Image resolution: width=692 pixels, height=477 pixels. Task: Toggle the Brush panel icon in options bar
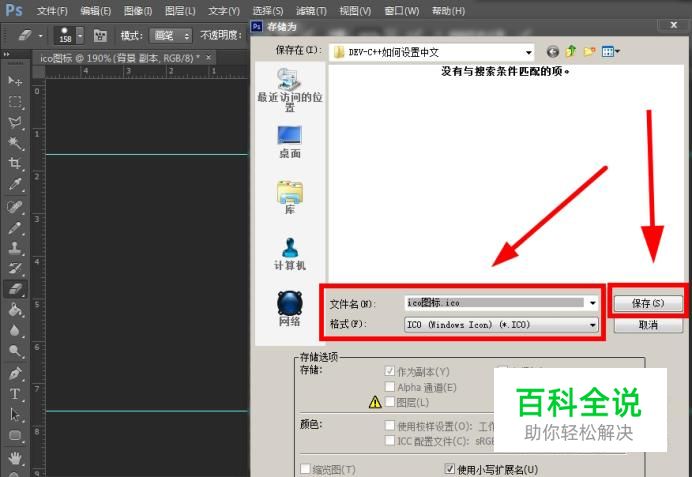(100, 35)
